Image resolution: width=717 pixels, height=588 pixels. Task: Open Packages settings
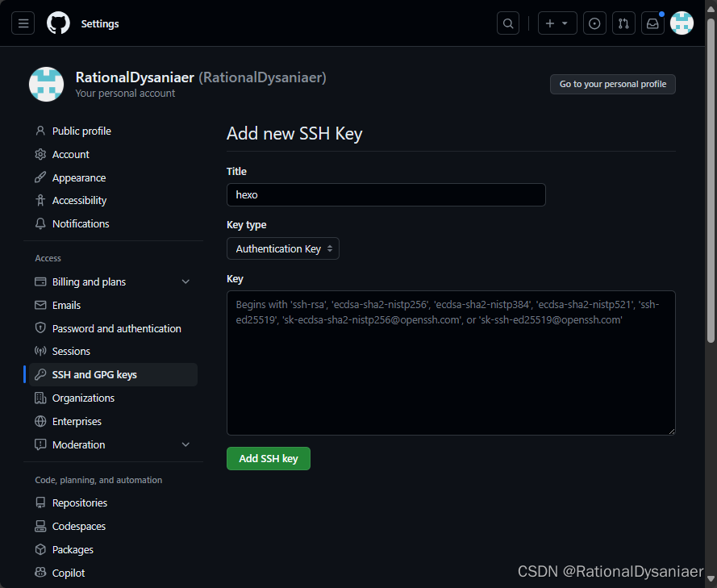tap(112, 549)
